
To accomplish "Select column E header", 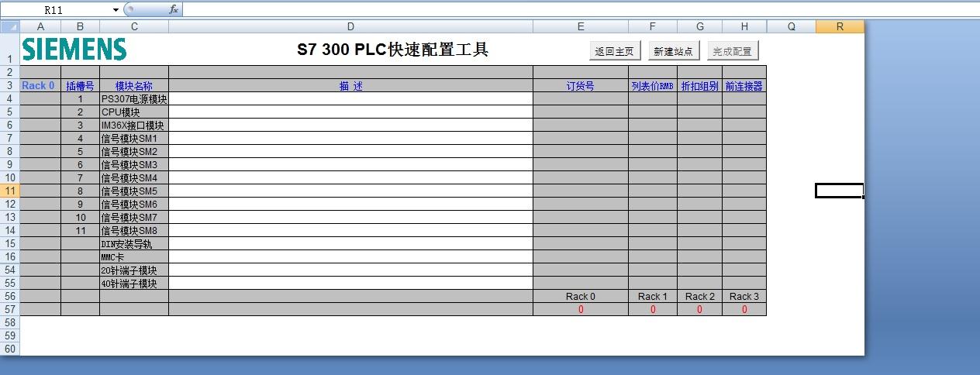I will (581, 26).
